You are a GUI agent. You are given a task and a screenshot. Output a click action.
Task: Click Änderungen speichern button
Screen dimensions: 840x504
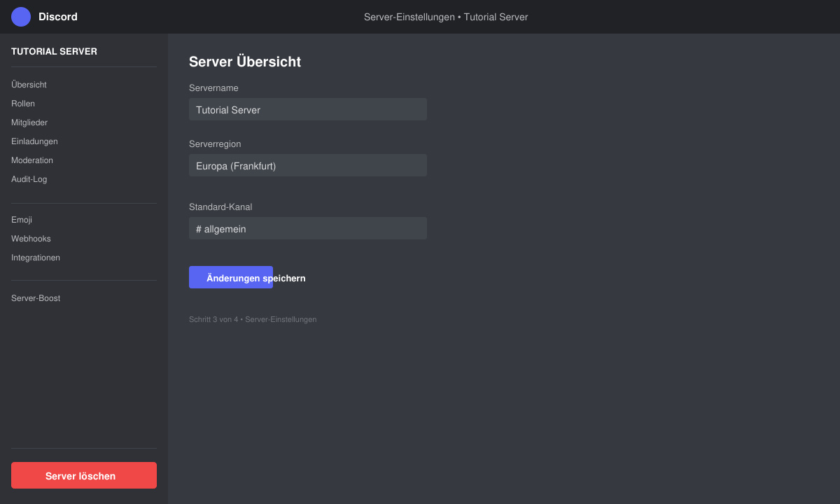pyautogui.click(x=231, y=277)
